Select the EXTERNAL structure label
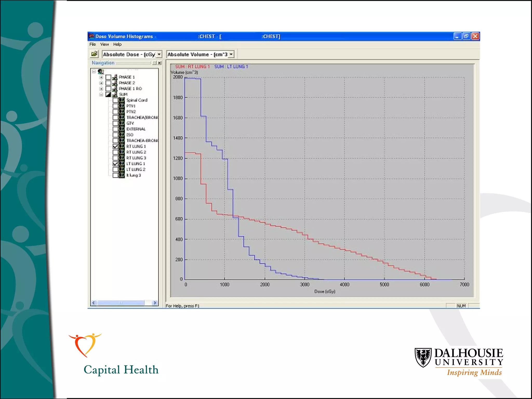This screenshot has width=532, height=399. click(x=136, y=129)
